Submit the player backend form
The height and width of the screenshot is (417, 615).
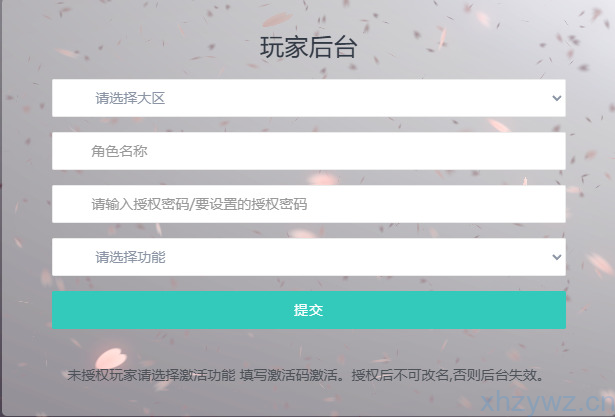click(x=308, y=310)
